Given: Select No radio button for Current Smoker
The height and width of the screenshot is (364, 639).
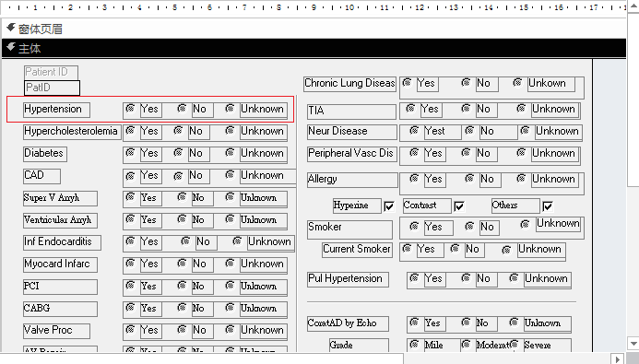Looking at the screenshot, I should coord(455,249).
